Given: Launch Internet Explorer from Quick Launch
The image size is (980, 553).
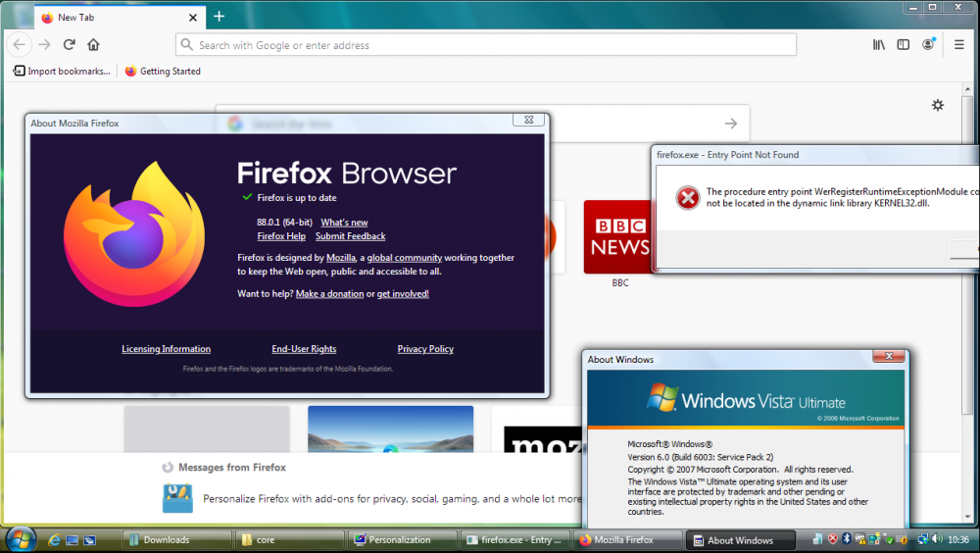Looking at the screenshot, I should 53,540.
